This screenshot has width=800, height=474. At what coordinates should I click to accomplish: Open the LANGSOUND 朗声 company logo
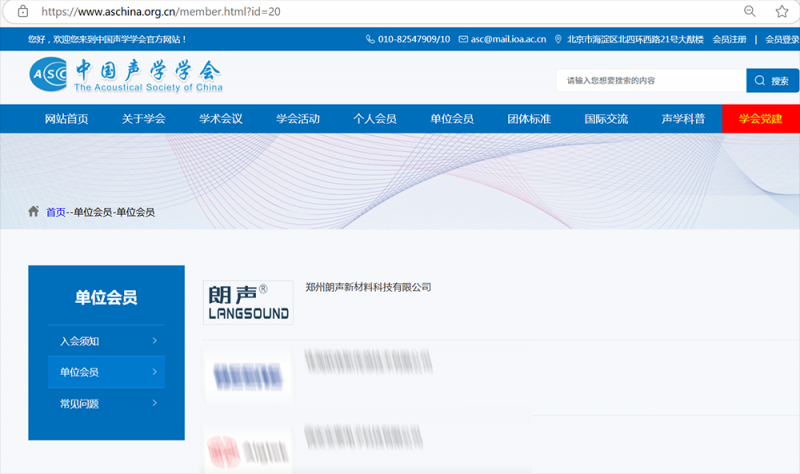[x=248, y=303]
